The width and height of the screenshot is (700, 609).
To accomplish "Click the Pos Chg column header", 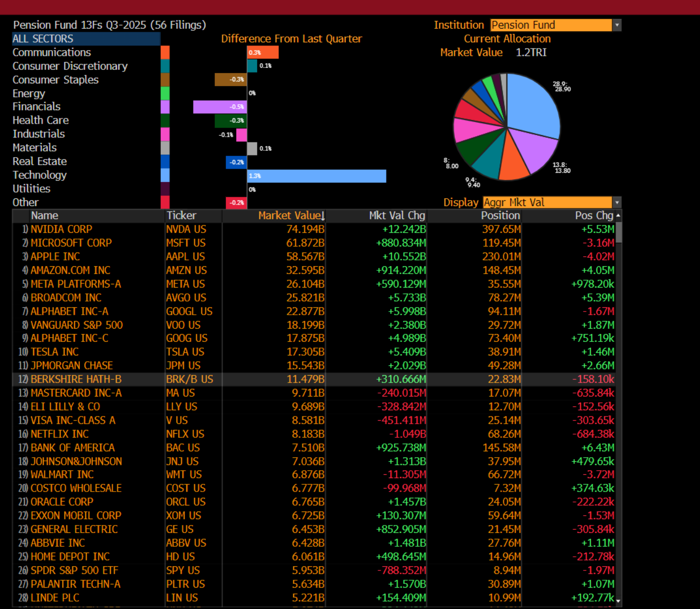I will pos(594,216).
